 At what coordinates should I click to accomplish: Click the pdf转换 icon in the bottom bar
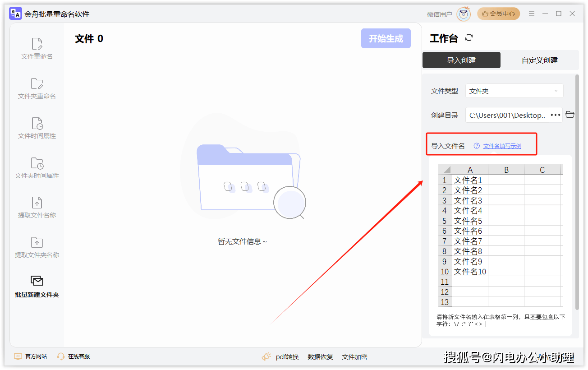pos(266,356)
